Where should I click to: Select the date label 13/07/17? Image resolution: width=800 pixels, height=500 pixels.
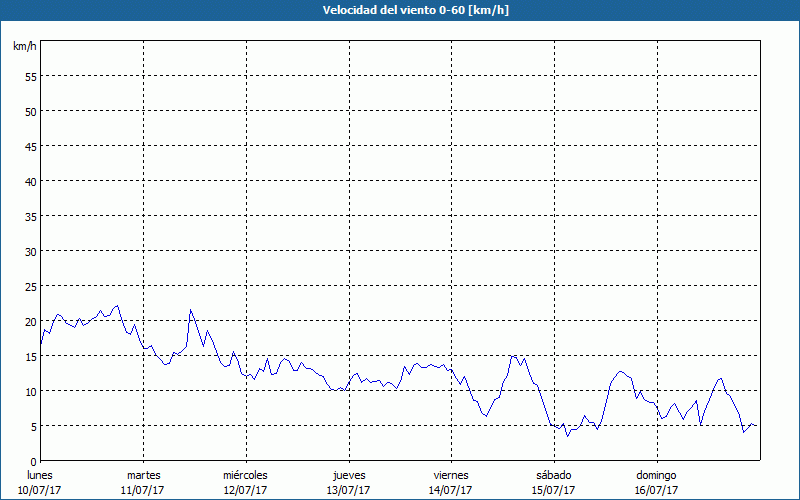tap(348, 490)
